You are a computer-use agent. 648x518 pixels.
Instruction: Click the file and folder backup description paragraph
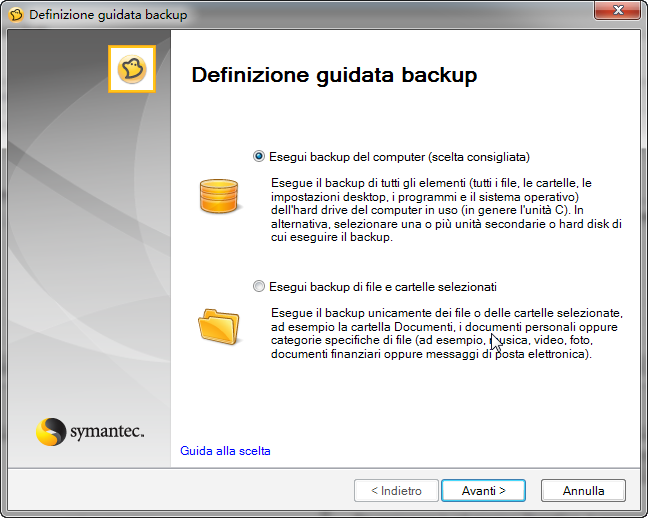tap(446, 334)
